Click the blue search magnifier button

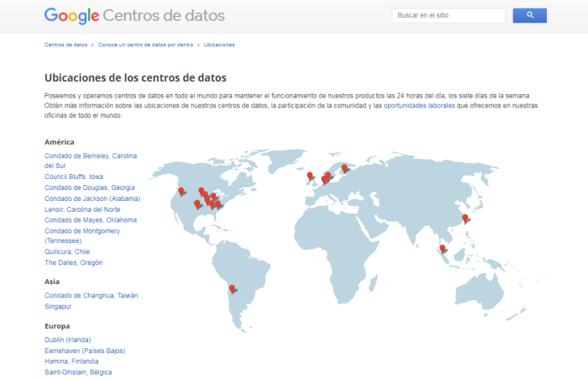529,15
